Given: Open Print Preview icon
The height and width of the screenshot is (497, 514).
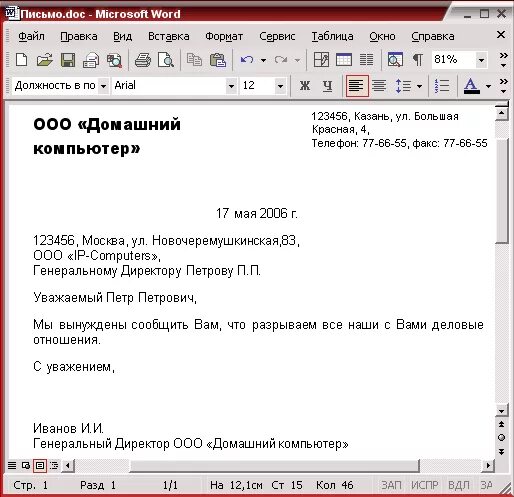Looking at the screenshot, I should coord(166,60).
